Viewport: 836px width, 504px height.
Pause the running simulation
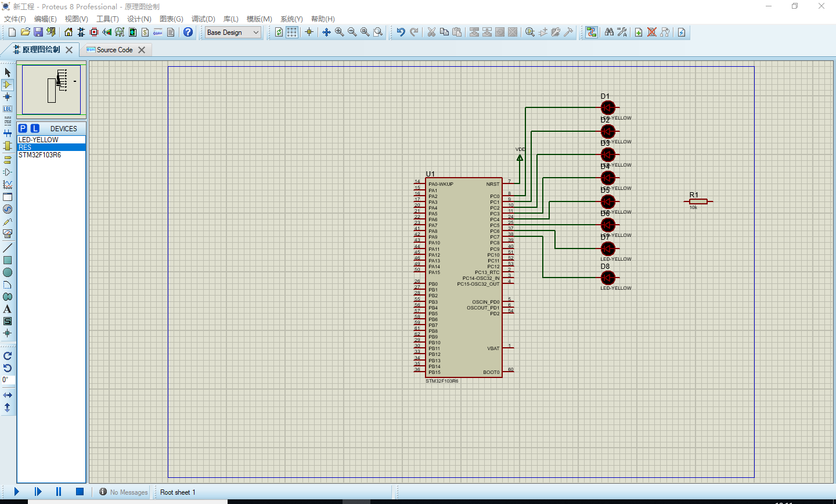[59, 492]
